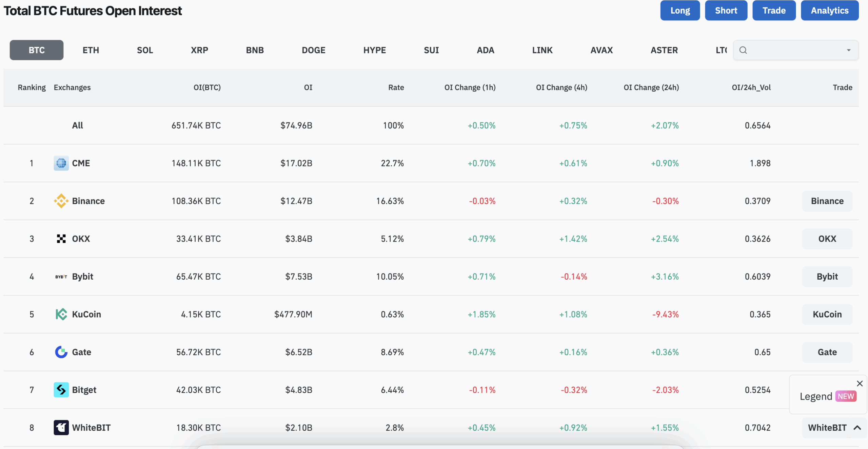The image size is (868, 449).
Task: Click the Bybit logo icon
Action: tap(61, 277)
